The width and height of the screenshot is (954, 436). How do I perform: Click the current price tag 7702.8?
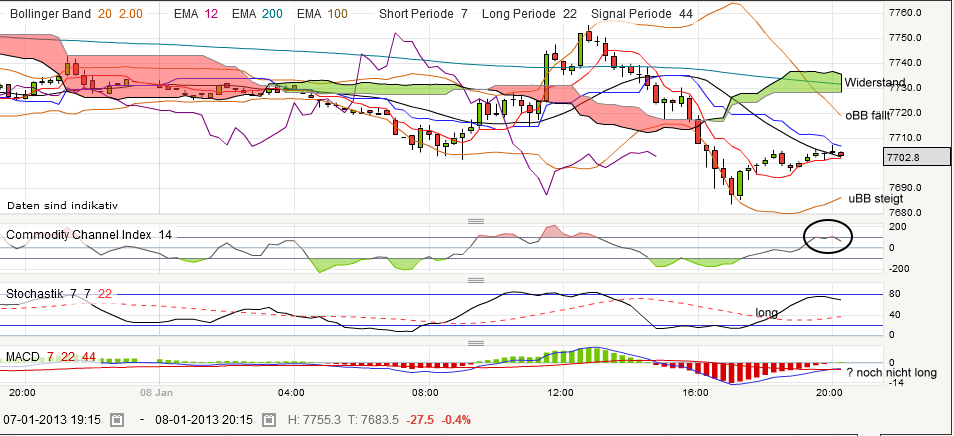[x=916, y=157]
